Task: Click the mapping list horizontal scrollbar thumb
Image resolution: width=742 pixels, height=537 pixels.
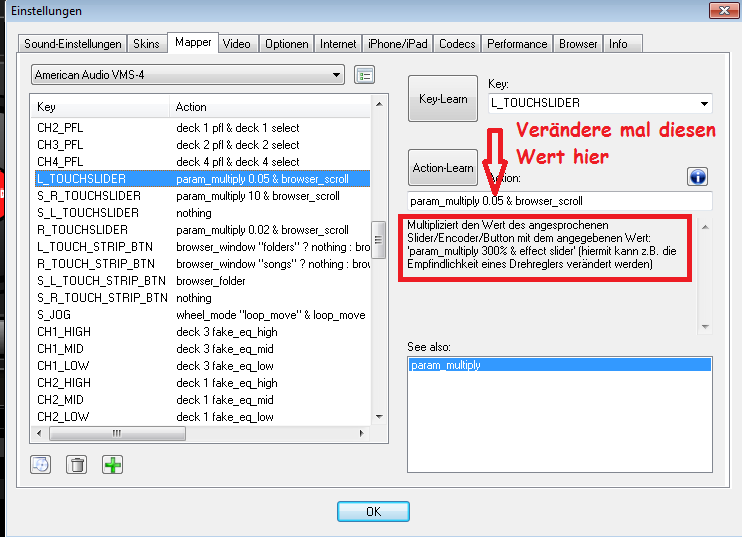Action: tap(117, 433)
